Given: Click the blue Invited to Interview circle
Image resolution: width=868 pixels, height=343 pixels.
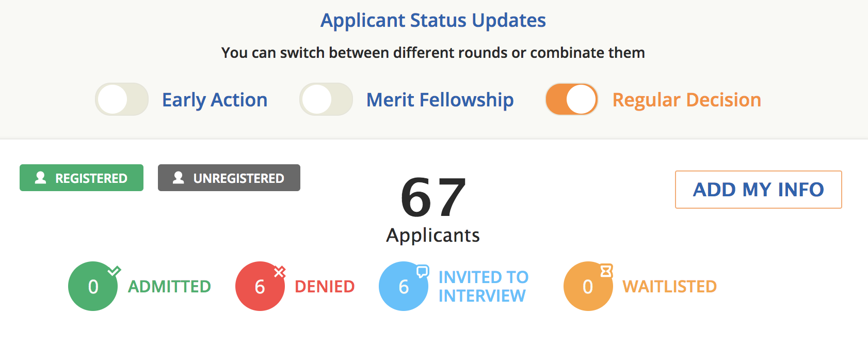Looking at the screenshot, I should 403,286.
